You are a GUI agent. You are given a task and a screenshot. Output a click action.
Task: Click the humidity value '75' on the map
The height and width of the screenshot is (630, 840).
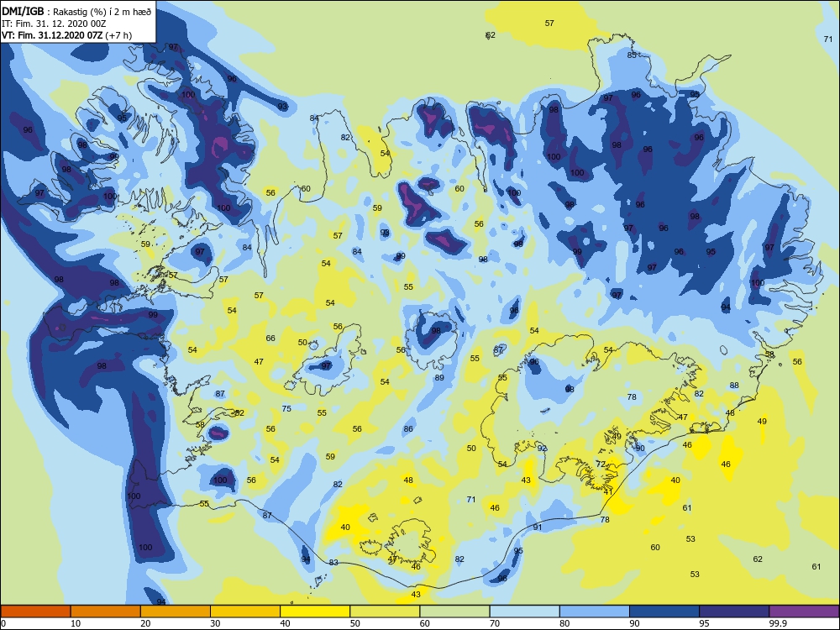coord(286,409)
